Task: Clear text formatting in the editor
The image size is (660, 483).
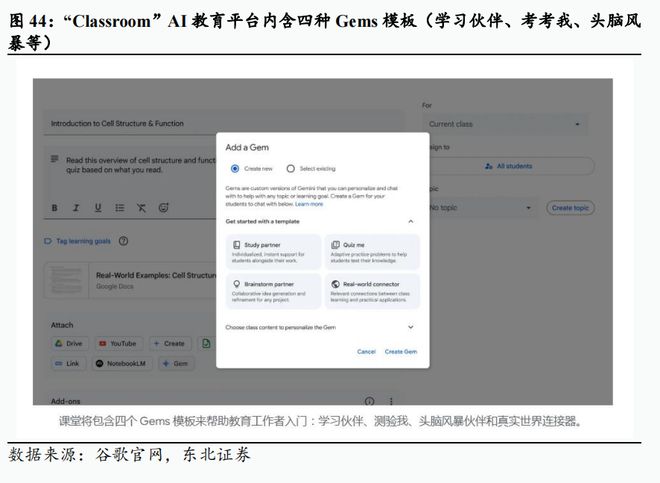Action: pos(141,208)
